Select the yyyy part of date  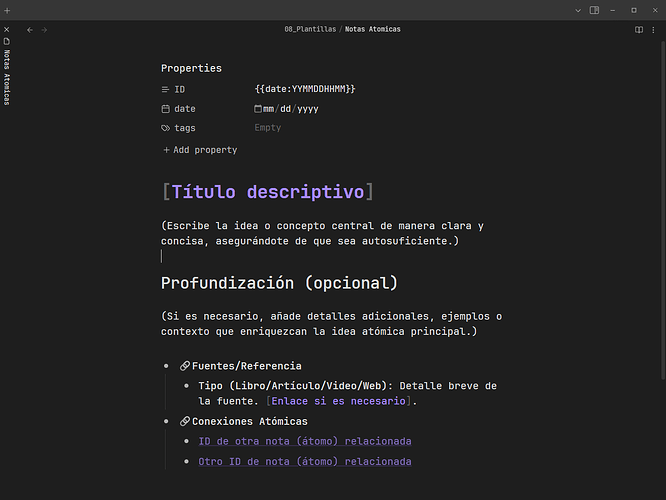308,109
